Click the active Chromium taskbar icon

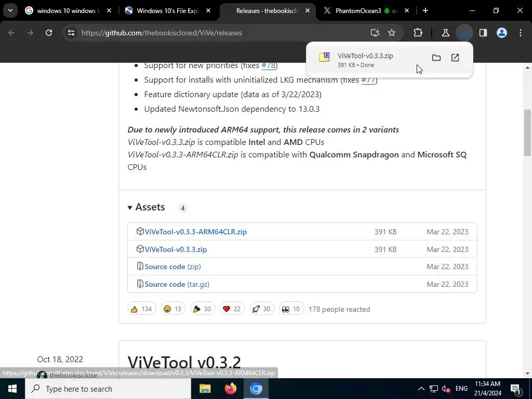256,389
